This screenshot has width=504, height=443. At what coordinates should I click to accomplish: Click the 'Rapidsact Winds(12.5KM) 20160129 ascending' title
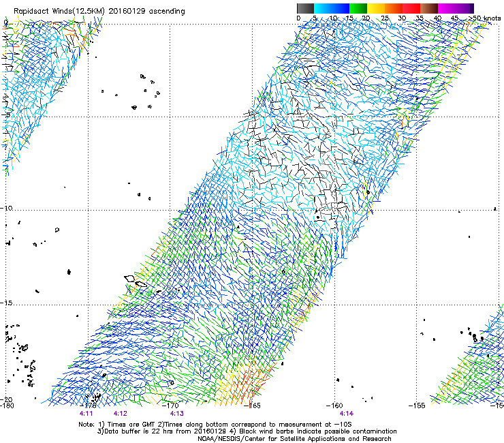[x=99, y=12]
